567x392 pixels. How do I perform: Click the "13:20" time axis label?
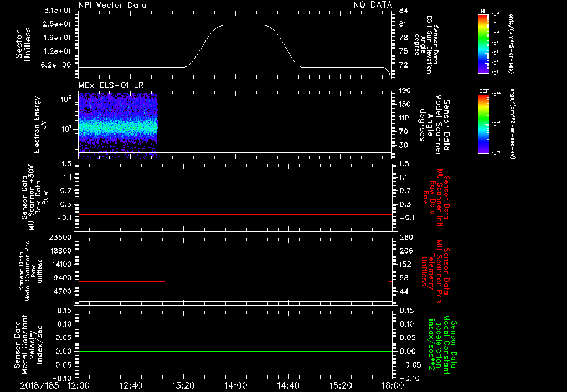tap(183, 385)
